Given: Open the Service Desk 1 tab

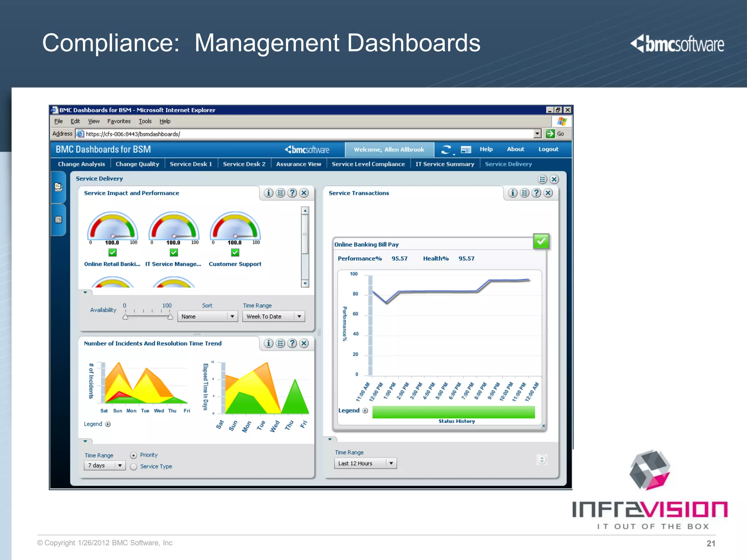Looking at the screenshot, I should (191, 164).
